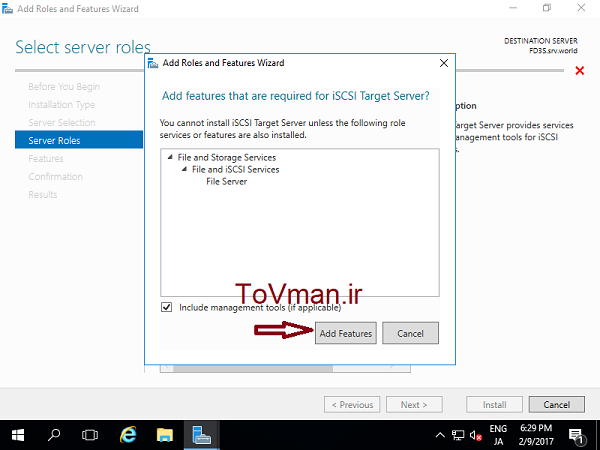This screenshot has height=450, width=600.
Task: Close the Add Features popup dialog
Action: 443,63
